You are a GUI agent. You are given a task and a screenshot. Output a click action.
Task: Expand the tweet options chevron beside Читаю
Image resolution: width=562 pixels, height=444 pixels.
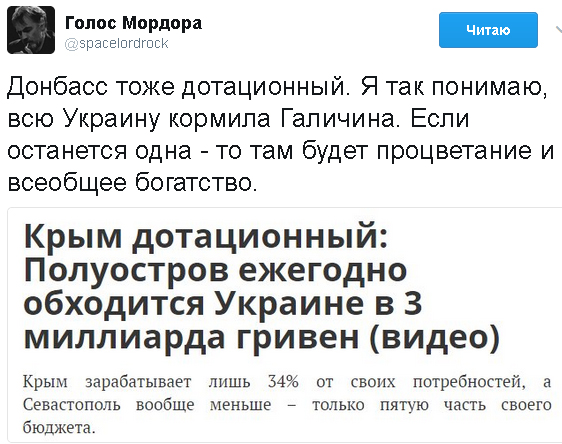click(558, 29)
